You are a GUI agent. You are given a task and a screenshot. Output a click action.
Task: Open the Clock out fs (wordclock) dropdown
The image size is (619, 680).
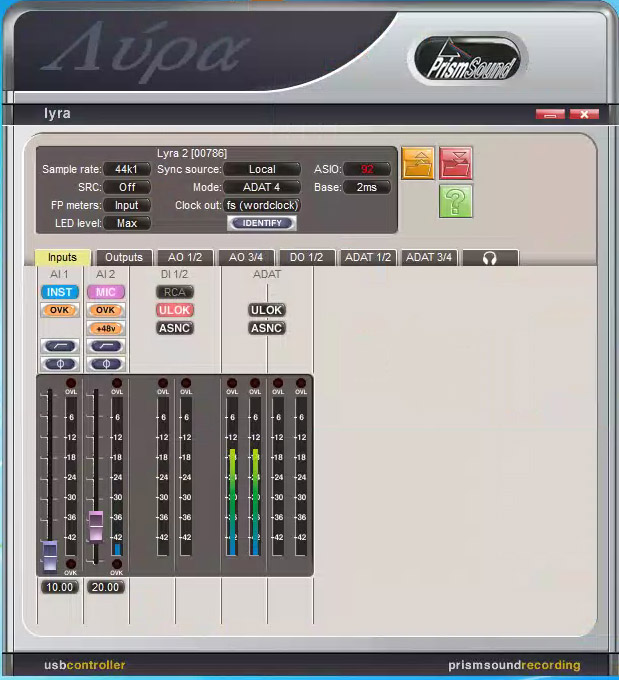point(262,206)
